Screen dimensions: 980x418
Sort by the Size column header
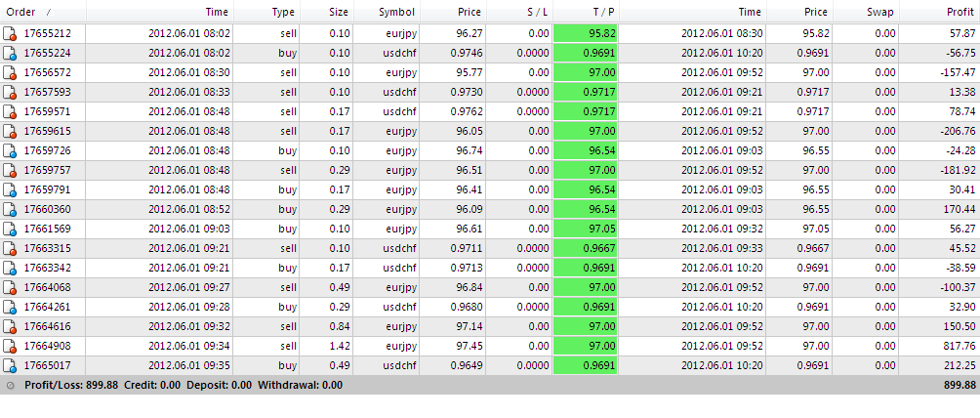pos(326,12)
